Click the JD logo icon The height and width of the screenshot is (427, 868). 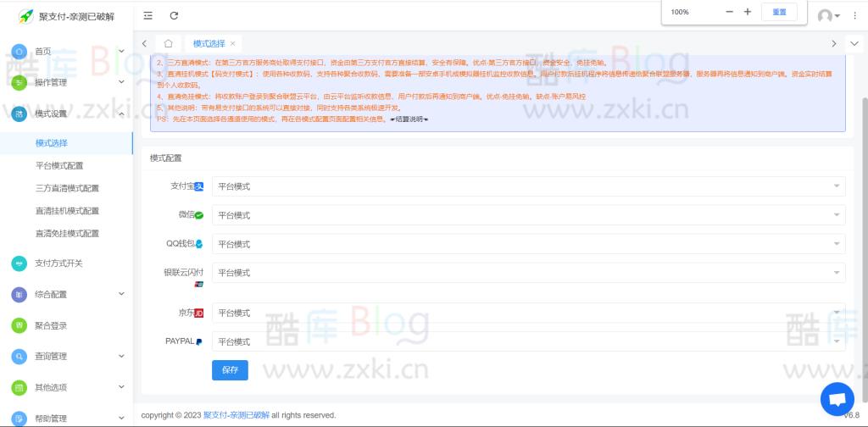[x=199, y=313]
